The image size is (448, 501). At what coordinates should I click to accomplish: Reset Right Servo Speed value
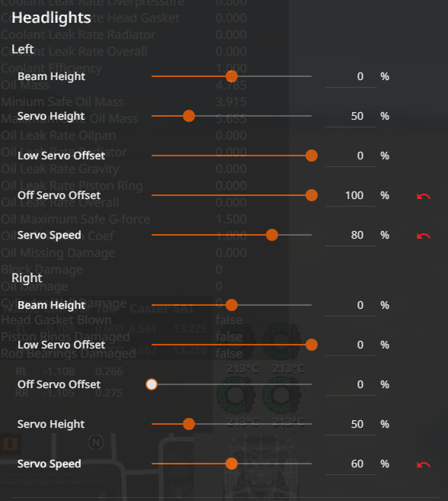pos(424,464)
